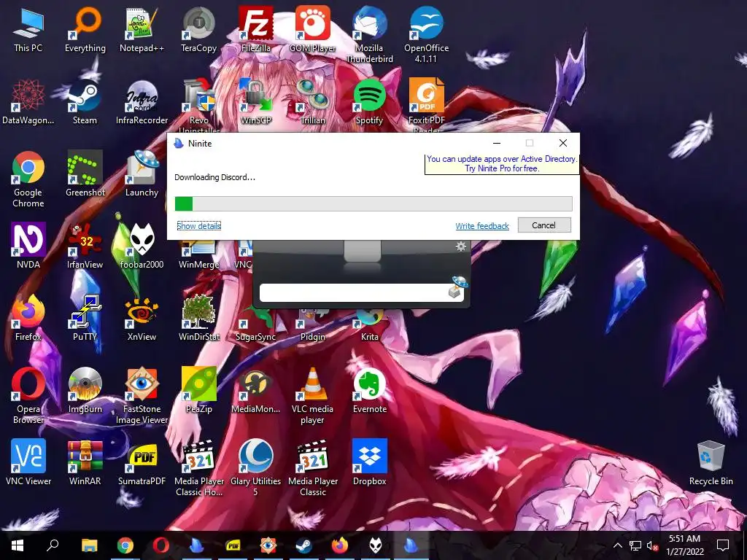Open File Explorer from the taskbar
747x560 pixels.
pos(89,545)
